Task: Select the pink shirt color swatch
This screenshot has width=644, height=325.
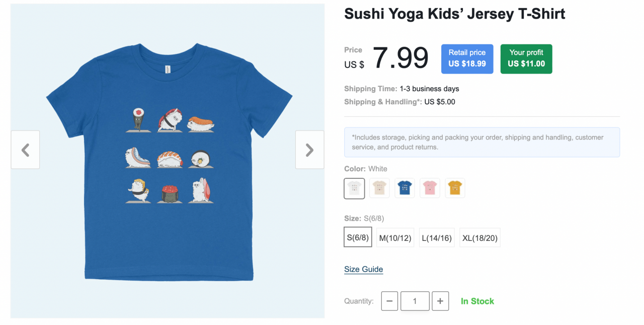Action: [x=430, y=187]
